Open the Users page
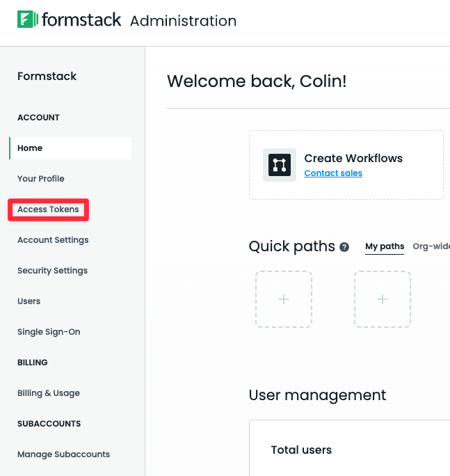Image resolution: width=450 pixels, height=476 pixels. tap(29, 301)
